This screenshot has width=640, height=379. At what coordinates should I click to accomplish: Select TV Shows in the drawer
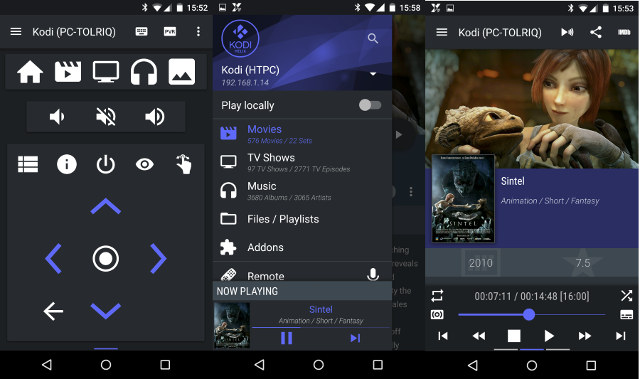(x=302, y=162)
